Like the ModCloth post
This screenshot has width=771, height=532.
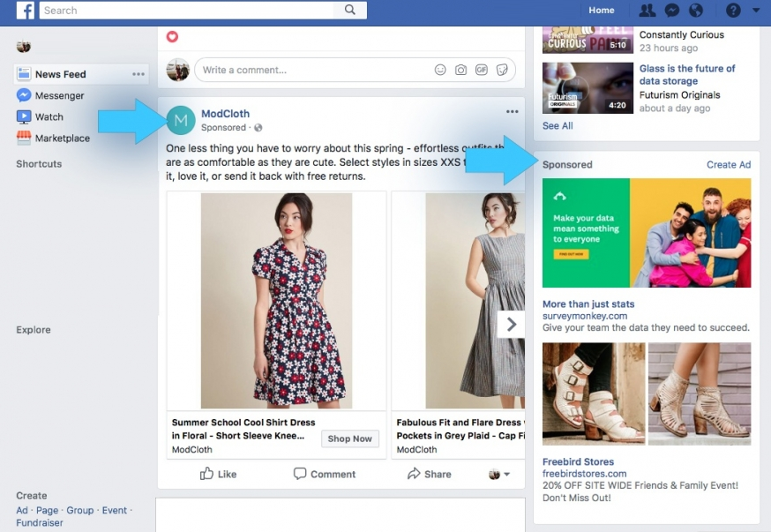click(x=218, y=474)
